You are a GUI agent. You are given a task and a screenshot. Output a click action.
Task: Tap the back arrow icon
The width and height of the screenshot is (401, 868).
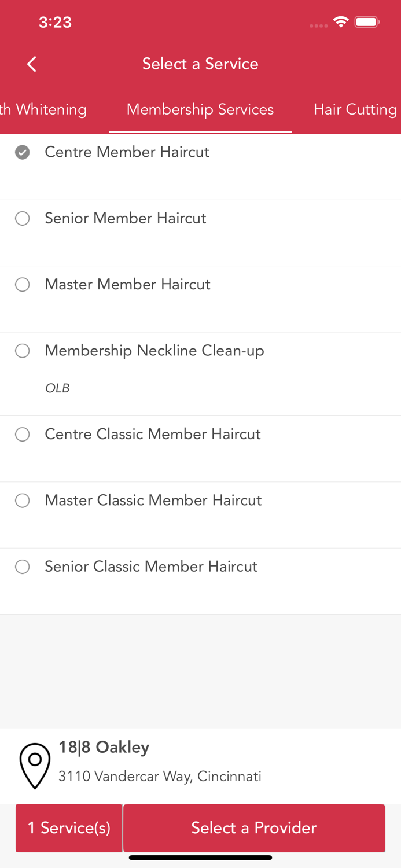[x=32, y=64]
